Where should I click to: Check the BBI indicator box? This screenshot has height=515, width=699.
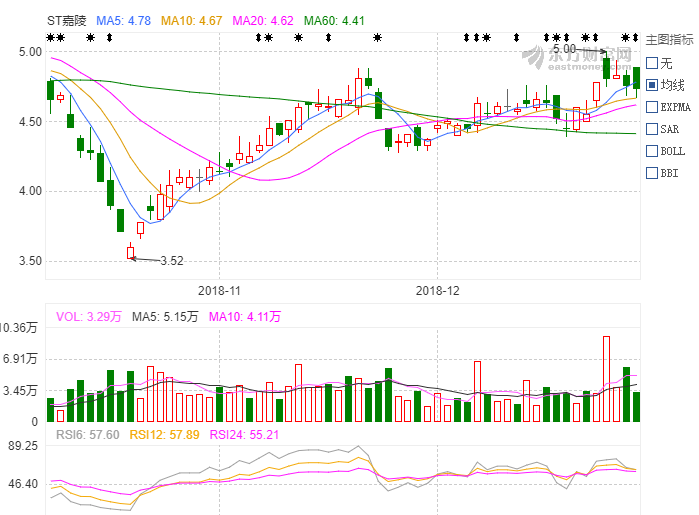point(652,173)
